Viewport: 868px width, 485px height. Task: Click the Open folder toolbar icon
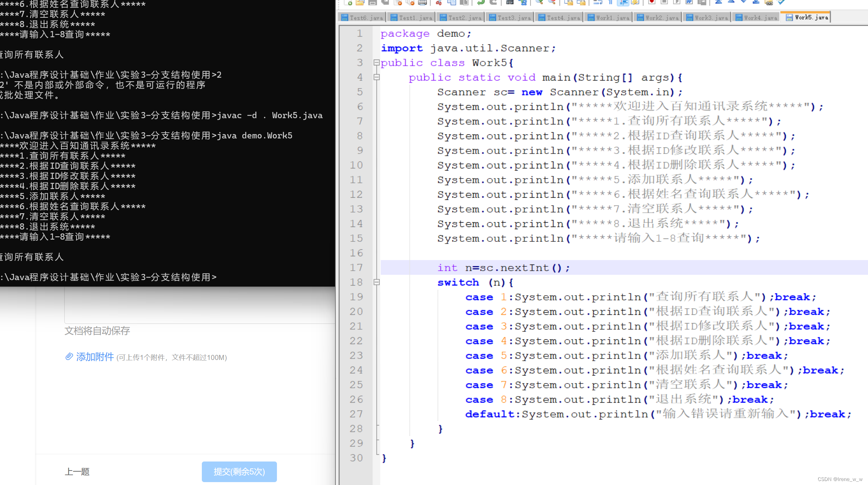(x=360, y=2)
